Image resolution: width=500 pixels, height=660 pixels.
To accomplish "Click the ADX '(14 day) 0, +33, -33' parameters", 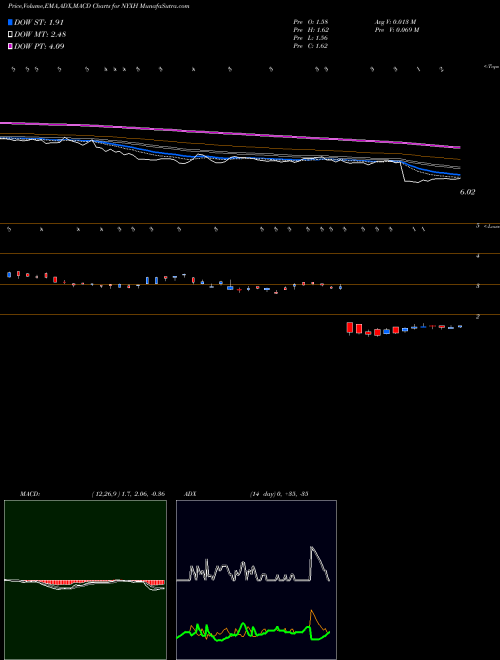I will coord(279,494).
